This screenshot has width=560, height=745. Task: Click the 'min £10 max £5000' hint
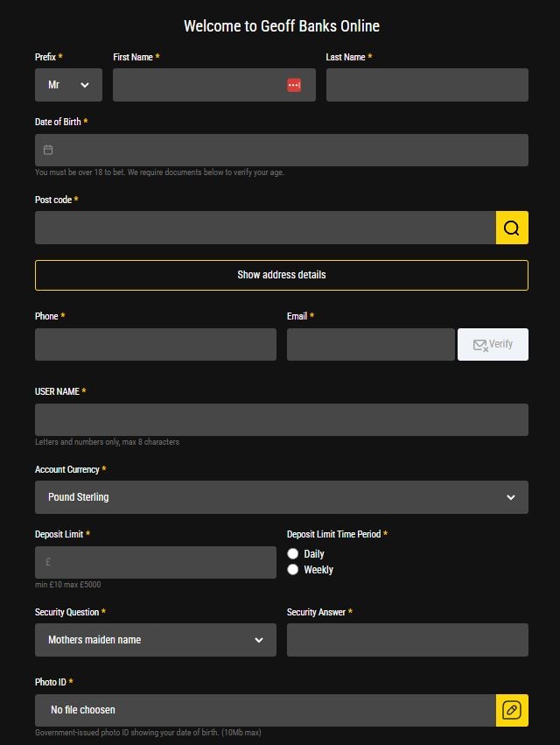[x=68, y=585]
